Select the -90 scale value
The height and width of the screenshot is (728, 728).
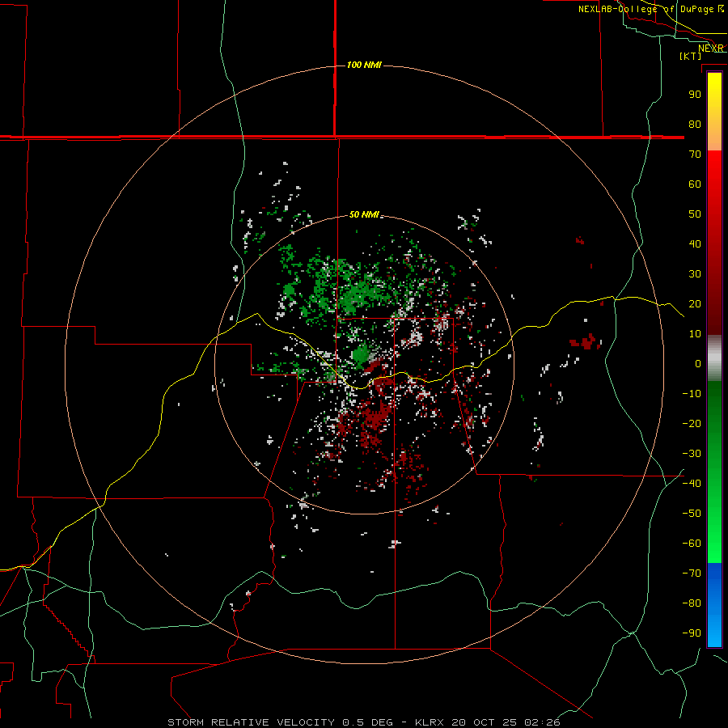click(x=692, y=633)
